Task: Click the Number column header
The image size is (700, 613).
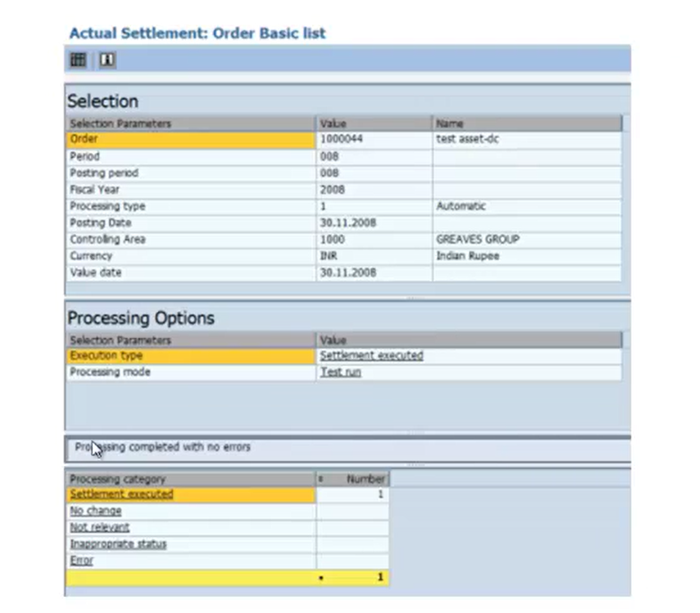Action: tap(353, 480)
